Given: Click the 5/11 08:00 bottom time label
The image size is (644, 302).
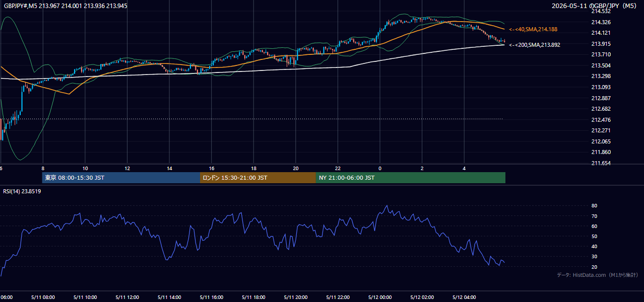Looking at the screenshot, I should [x=43, y=297].
